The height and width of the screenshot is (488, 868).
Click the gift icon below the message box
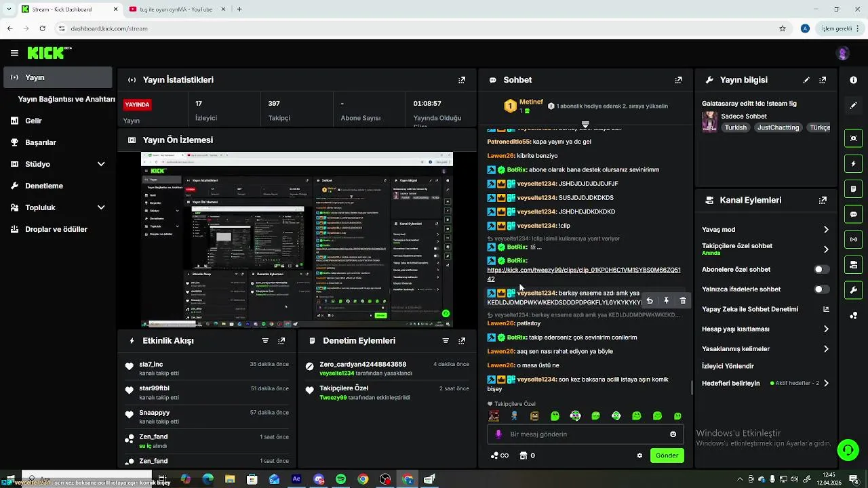(x=523, y=455)
